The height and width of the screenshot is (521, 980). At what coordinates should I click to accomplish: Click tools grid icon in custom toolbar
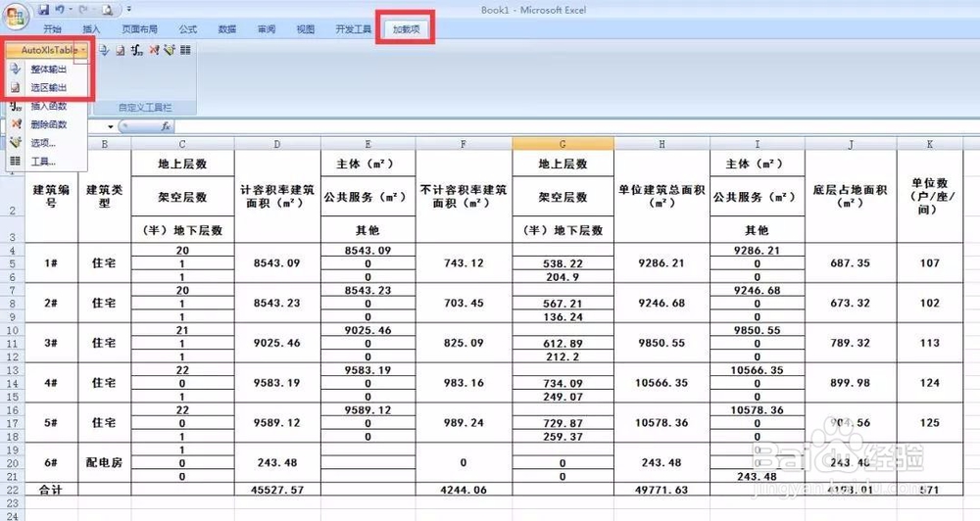click(x=185, y=50)
